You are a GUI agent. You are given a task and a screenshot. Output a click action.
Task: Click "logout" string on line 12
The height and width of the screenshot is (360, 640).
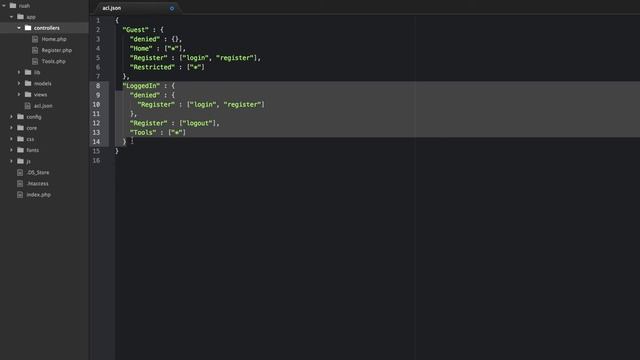198,123
